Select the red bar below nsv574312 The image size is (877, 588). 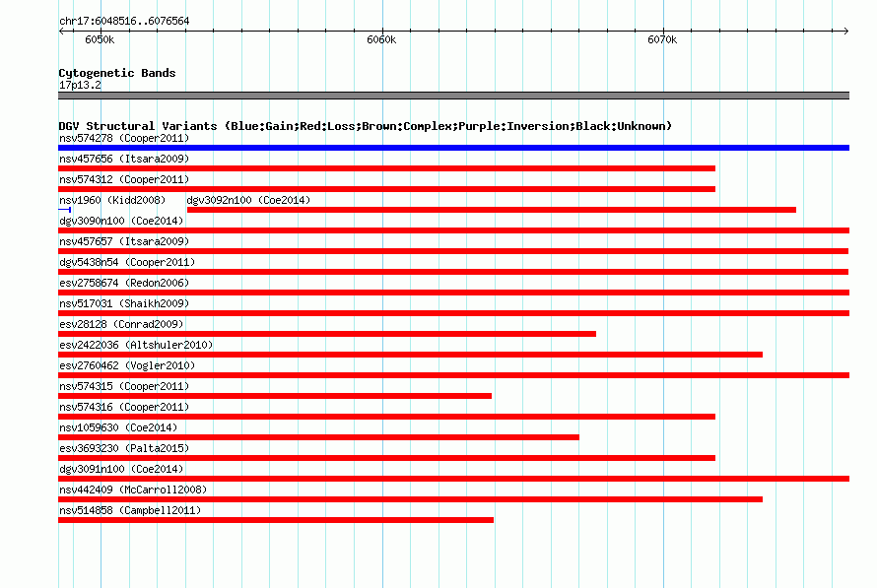[x=386, y=189]
